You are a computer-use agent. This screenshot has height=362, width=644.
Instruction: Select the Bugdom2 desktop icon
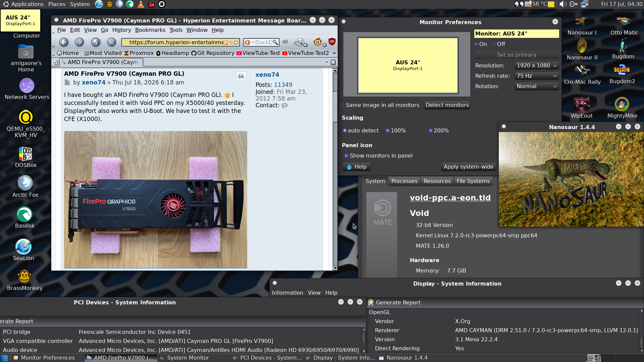click(x=622, y=74)
